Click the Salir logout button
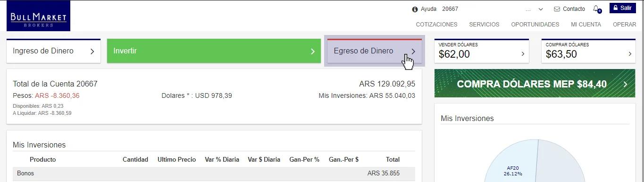 (x=622, y=8)
